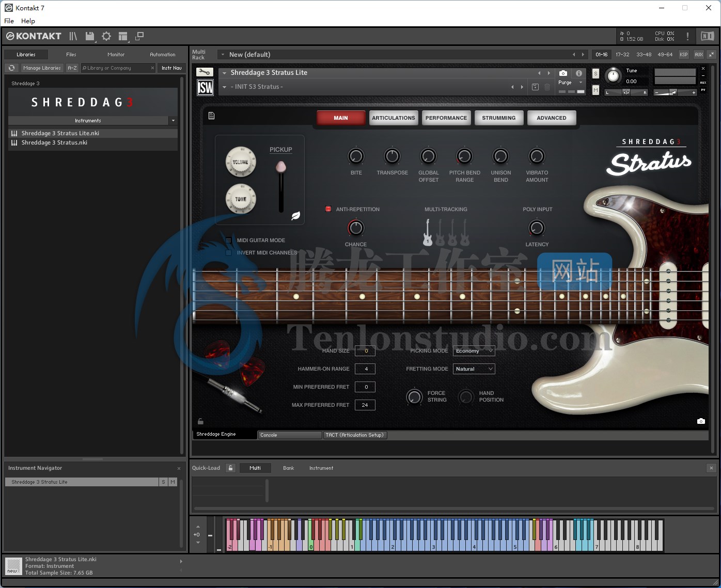Toggle the PV button on instrument header
This screenshot has height=588, width=721.
pyautogui.click(x=703, y=90)
